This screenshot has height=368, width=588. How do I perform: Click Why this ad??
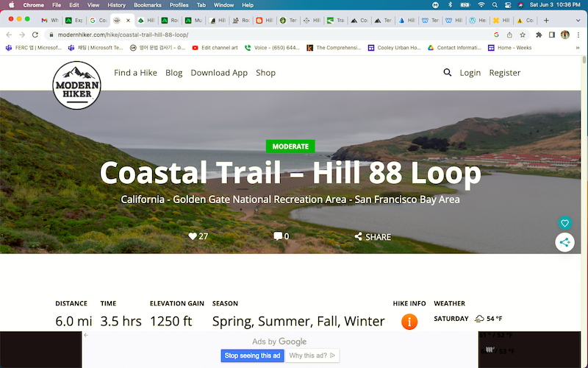click(312, 355)
